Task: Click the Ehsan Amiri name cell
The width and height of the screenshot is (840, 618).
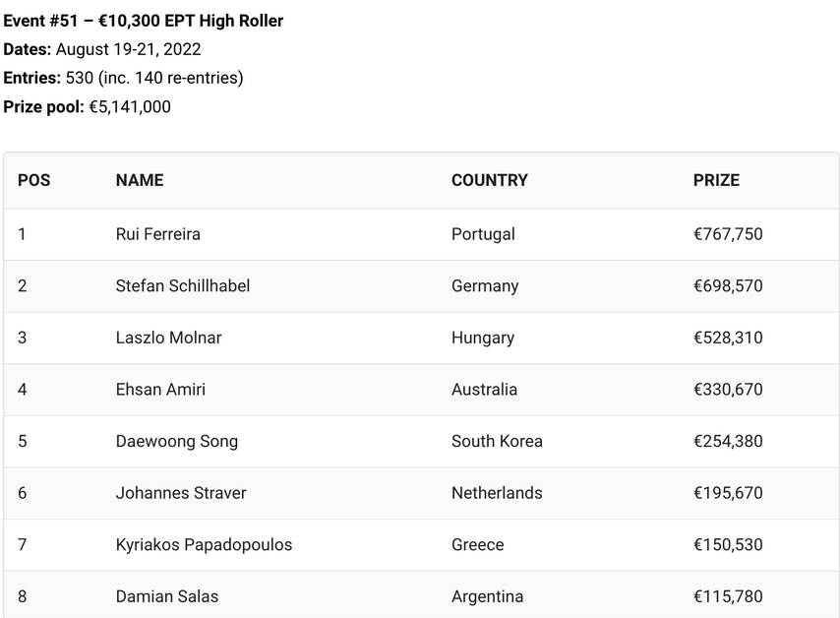Action: click(160, 389)
